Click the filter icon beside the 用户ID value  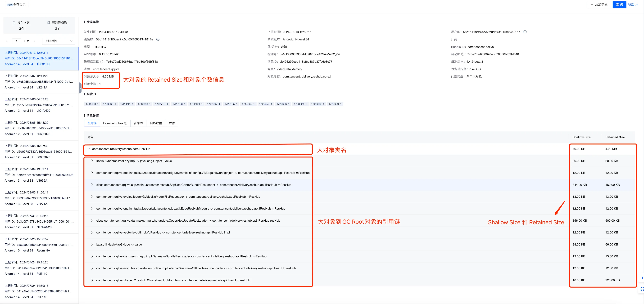coord(525,32)
